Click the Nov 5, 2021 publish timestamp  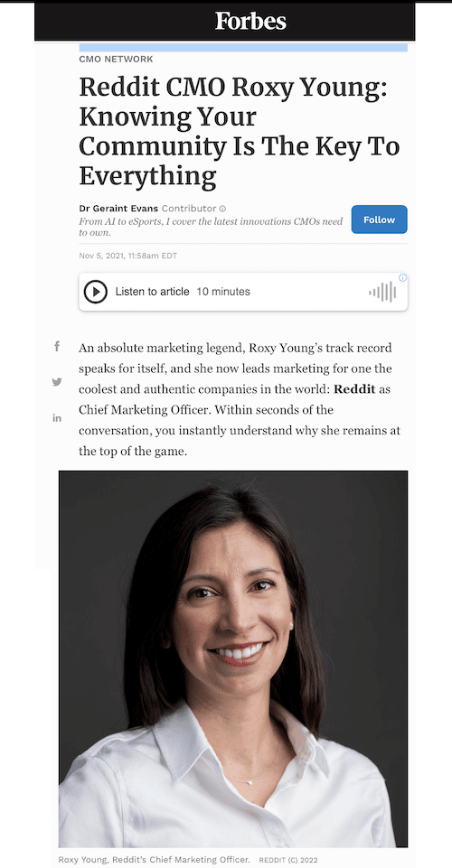click(x=128, y=256)
